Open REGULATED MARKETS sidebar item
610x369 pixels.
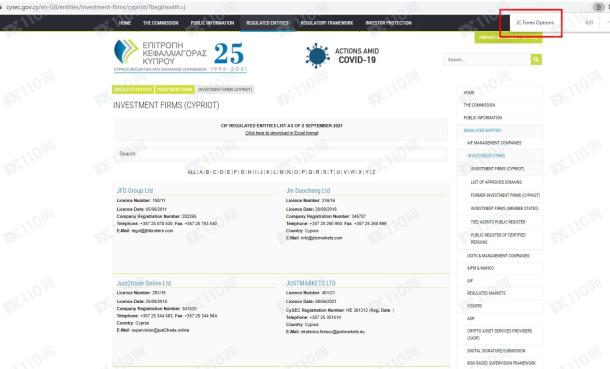(486, 293)
